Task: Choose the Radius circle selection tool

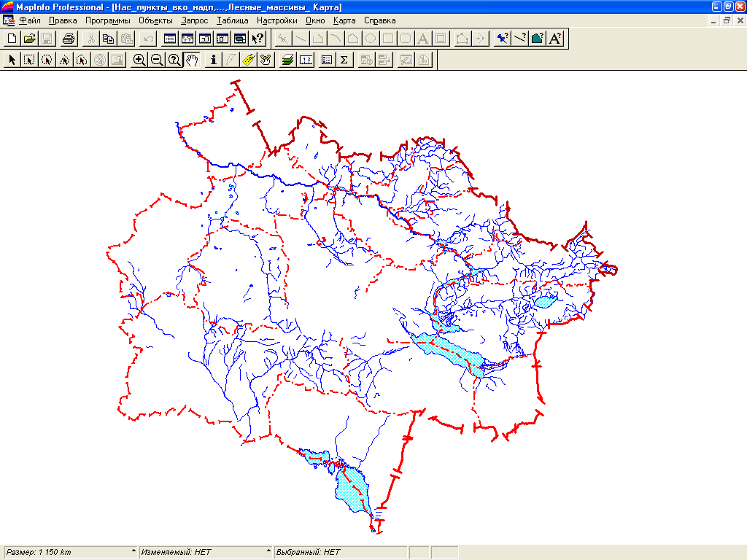Action: [47, 60]
